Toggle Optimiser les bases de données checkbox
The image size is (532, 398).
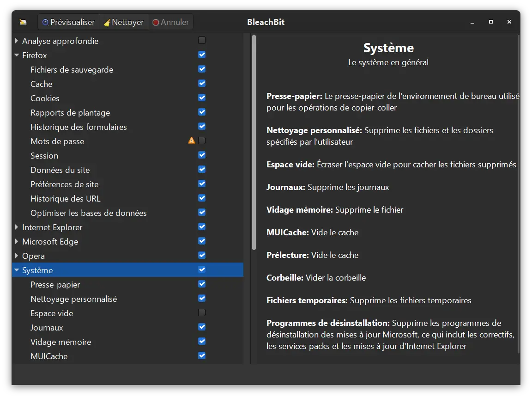202,212
